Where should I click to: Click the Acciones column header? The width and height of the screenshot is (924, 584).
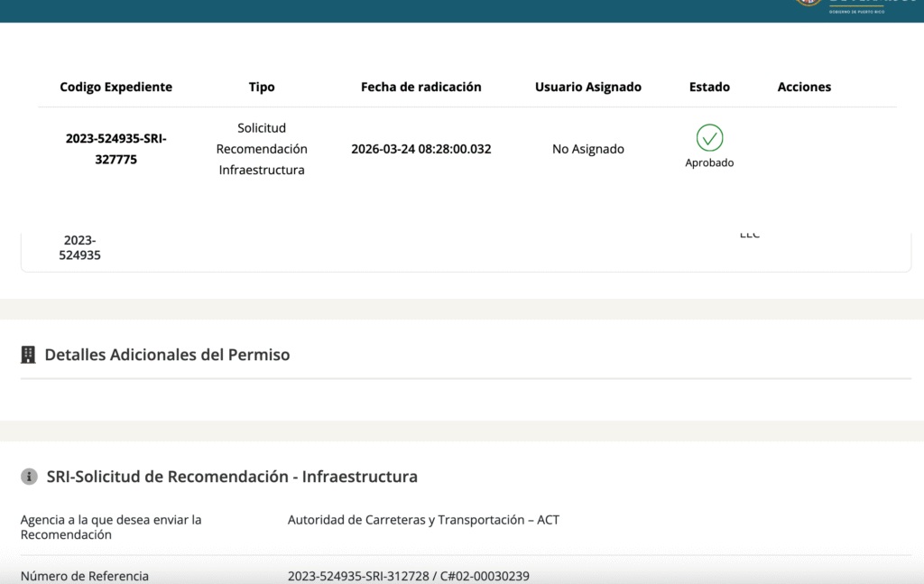(x=804, y=87)
